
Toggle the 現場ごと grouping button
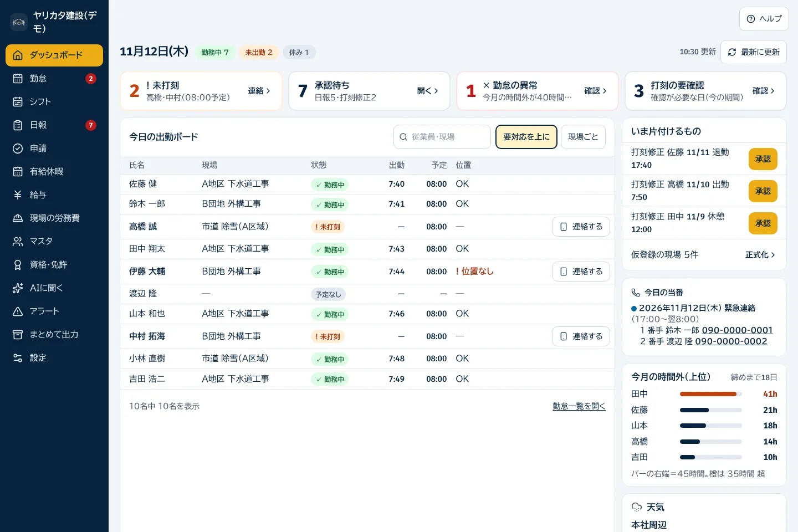pos(583,137)
